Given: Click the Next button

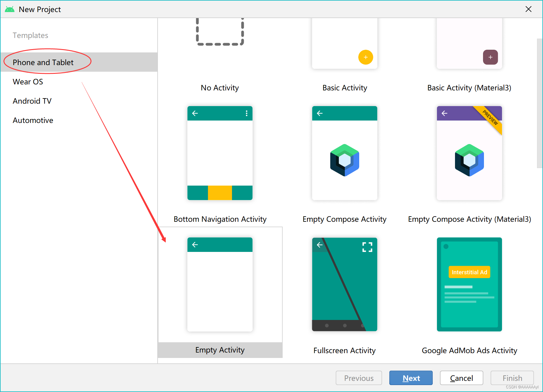Looking at the screenshot, I should tap(411, 378).
